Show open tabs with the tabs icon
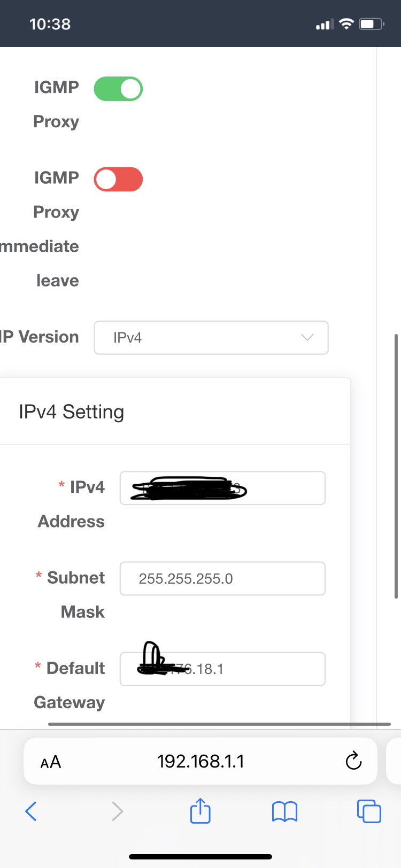401x868 pixels. point(369,811)
